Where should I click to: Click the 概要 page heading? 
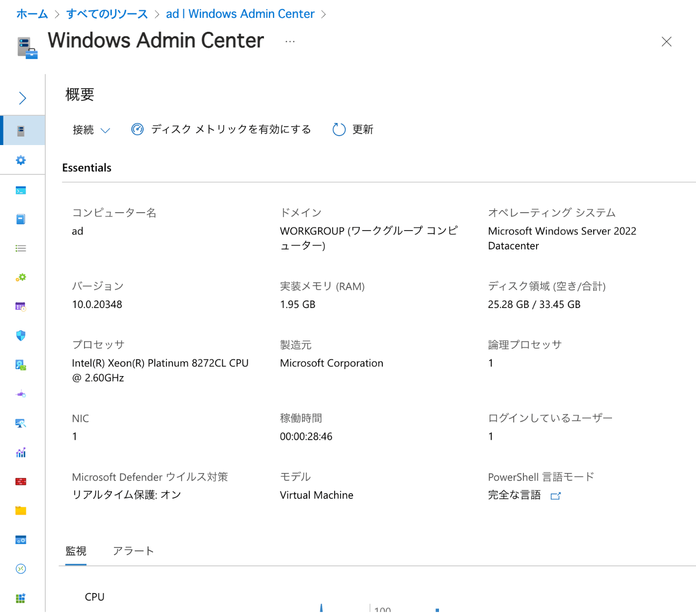pos(80,94)
